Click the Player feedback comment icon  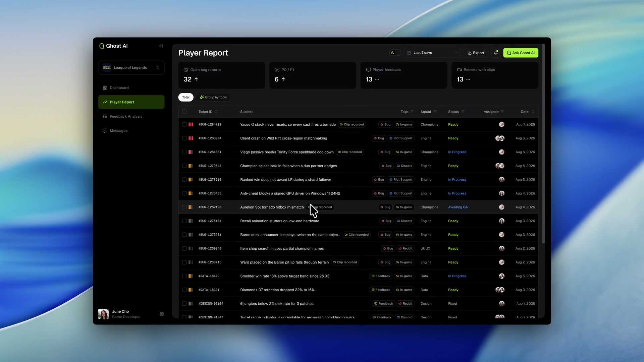coord(368,70)
